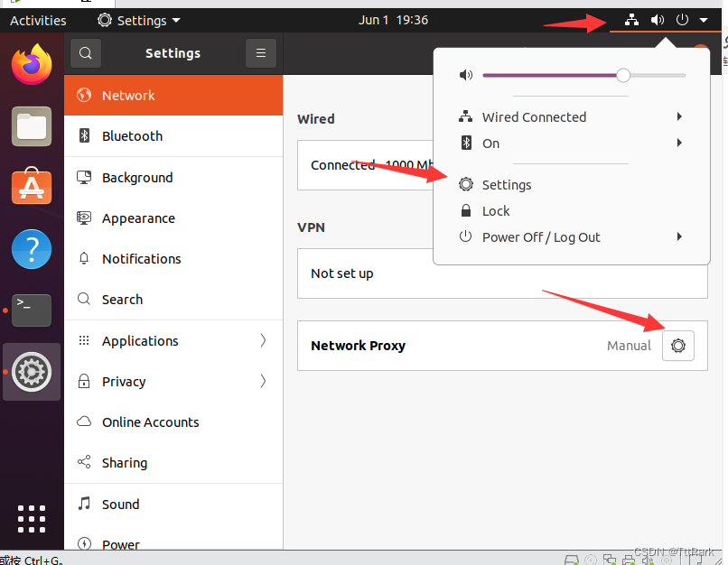
Task: Open Firefox from the dock
Action: (x=32, y=64)
